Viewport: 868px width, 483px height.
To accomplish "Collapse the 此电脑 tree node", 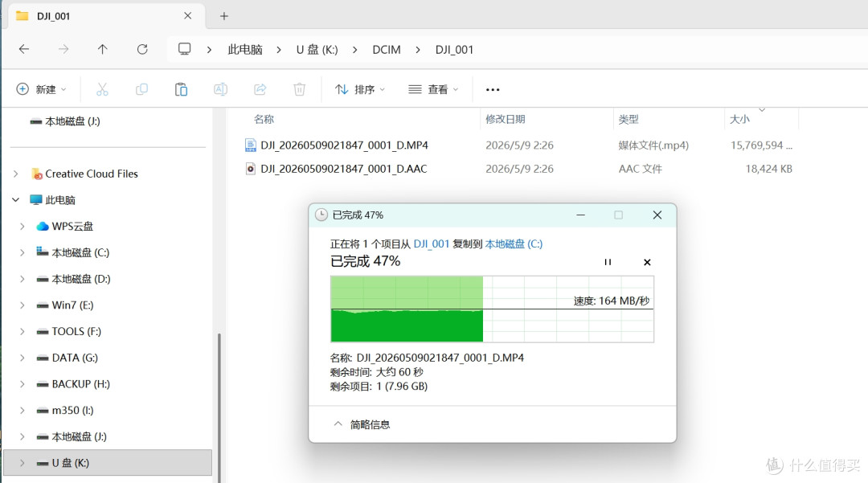I will [16, 200].
